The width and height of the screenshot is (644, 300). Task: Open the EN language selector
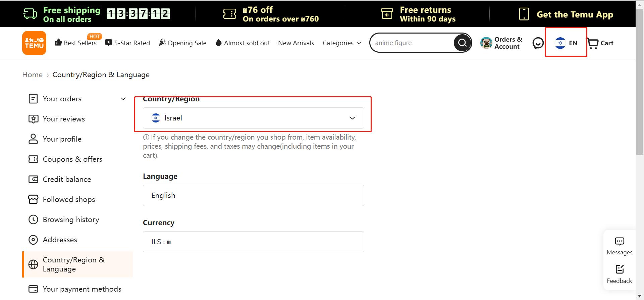click(566, 43)
